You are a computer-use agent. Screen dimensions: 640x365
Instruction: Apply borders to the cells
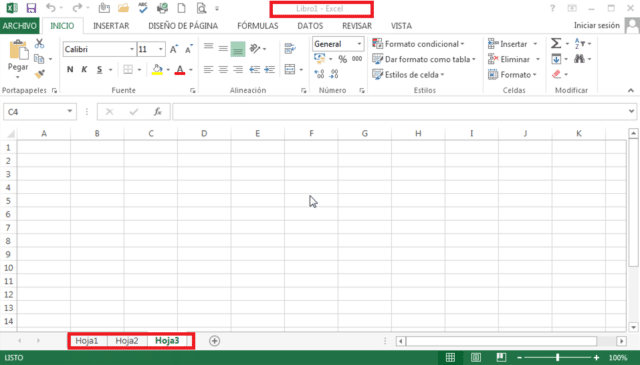point(128,69)
